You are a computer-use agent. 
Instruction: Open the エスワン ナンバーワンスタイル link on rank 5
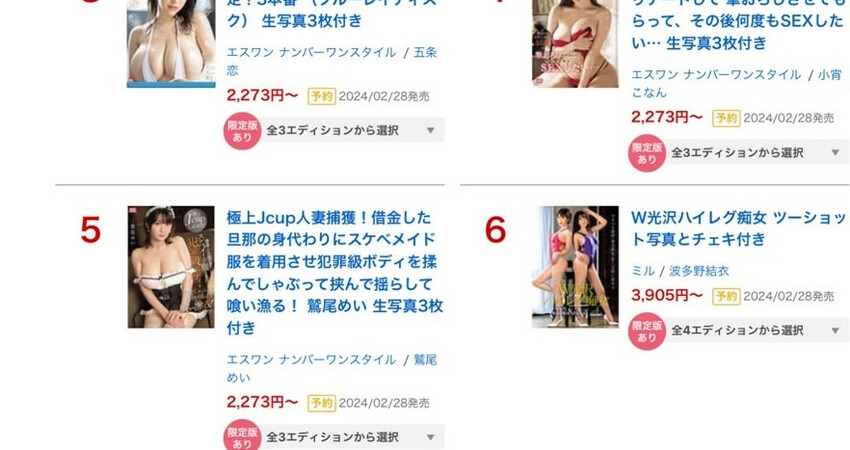click(311, 359)
